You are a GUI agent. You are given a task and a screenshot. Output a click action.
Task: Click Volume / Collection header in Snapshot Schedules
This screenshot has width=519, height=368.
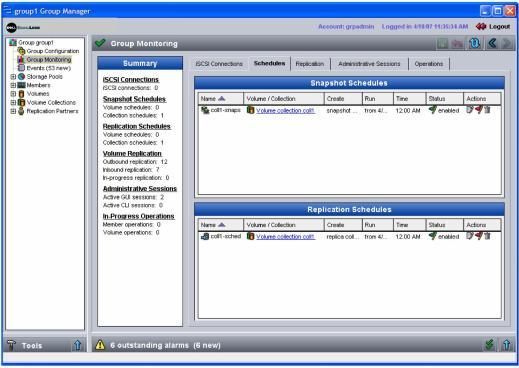pyautogui.click(x=284, y=99)
